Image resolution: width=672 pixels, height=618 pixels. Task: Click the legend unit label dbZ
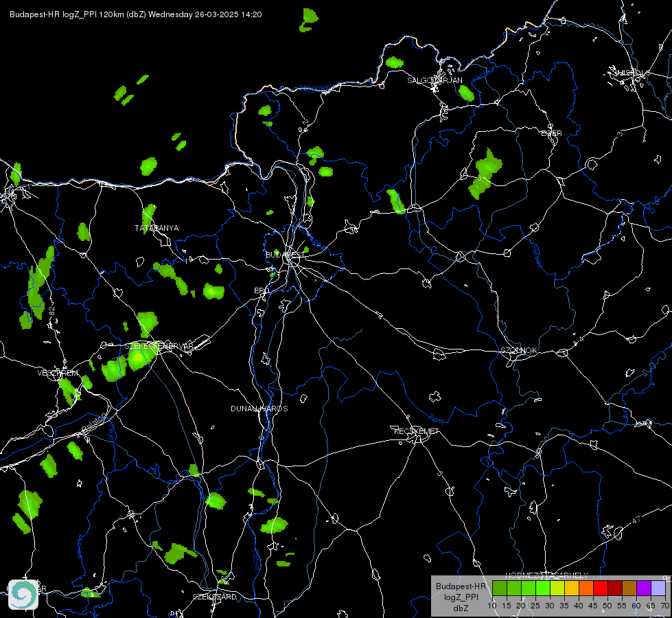click(461, 608)
